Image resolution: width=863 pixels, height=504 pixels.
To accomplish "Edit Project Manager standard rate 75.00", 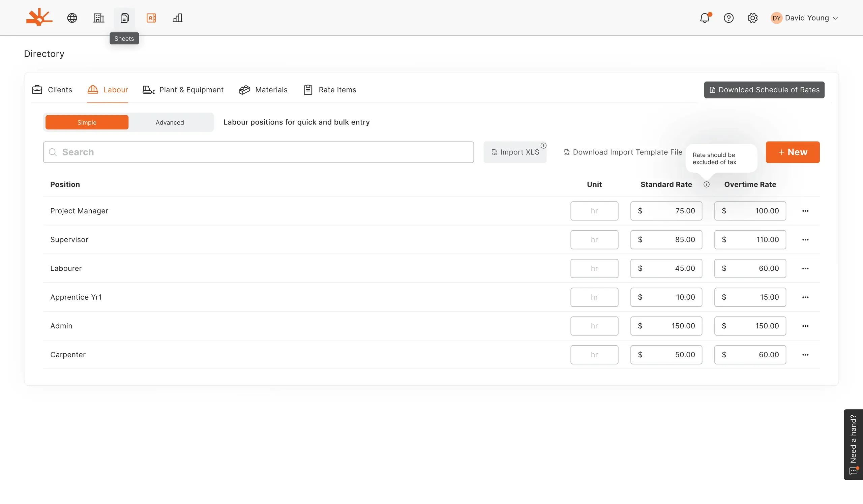I will tap(666, 211).
